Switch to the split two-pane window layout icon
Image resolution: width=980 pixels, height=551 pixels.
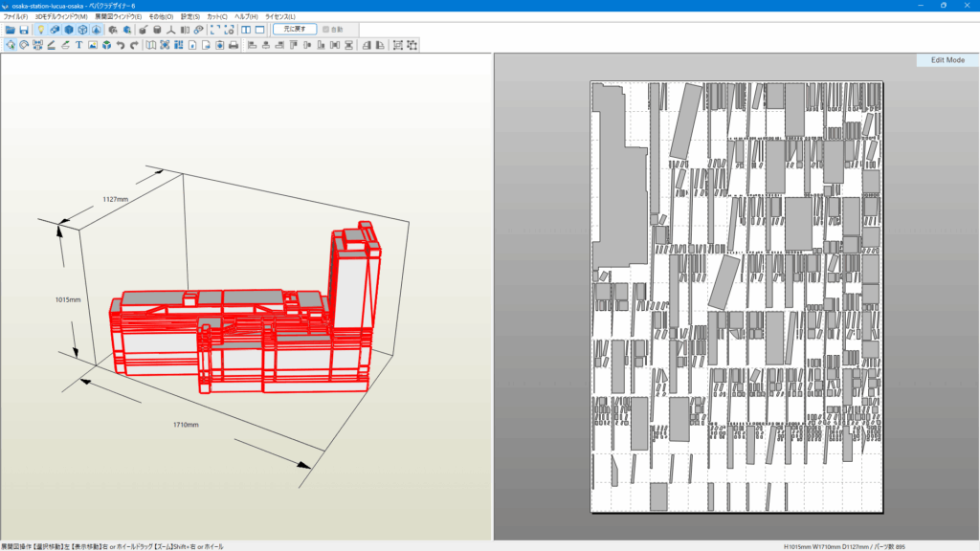246,30
